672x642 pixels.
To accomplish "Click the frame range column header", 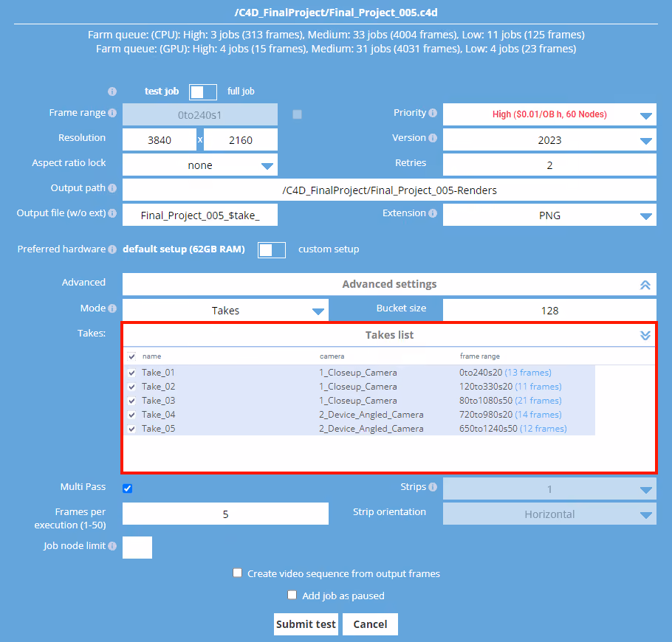I will tap(479, 356).
